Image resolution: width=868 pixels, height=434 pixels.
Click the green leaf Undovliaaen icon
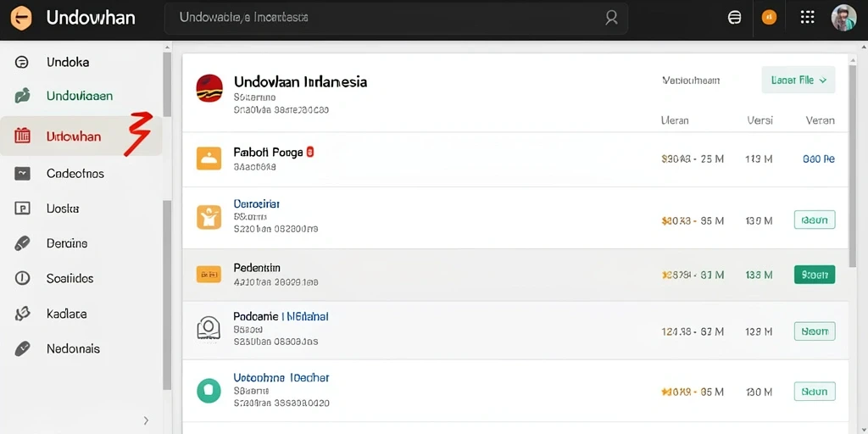pyautogui.click(x=21, y=96)
